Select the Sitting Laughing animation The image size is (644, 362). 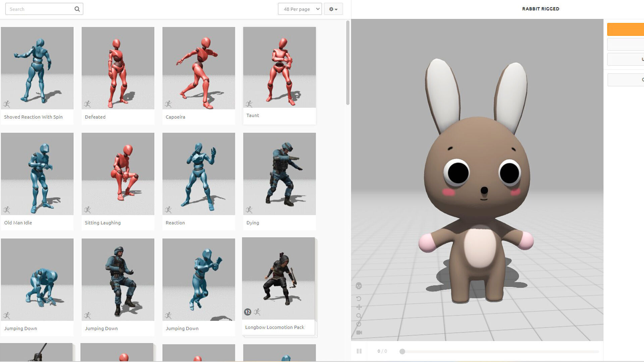point(118,174)
